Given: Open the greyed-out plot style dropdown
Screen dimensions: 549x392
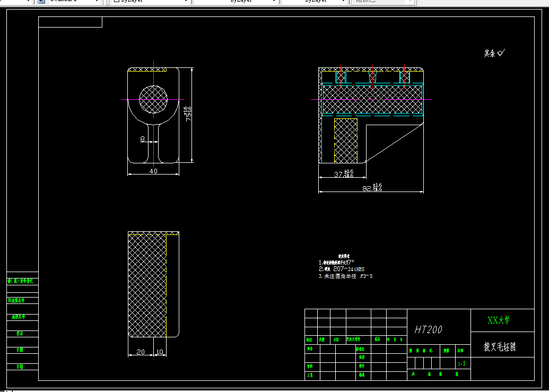Looking at the screenshot, I should pos(383,2).
